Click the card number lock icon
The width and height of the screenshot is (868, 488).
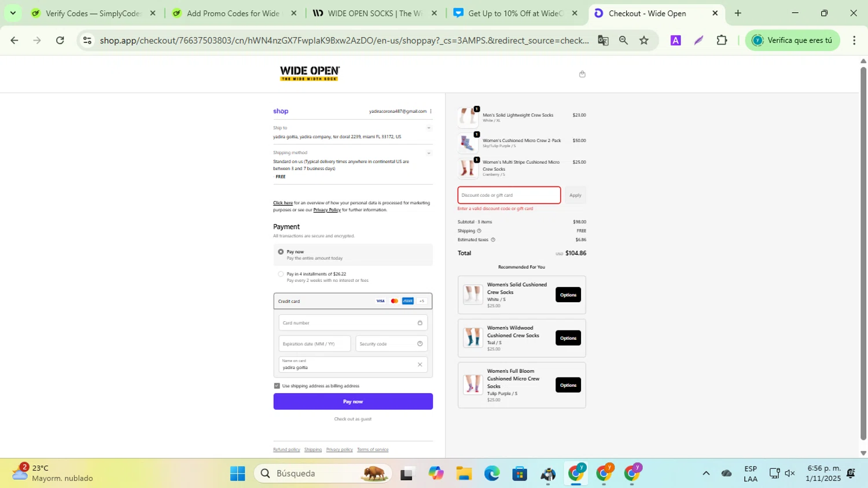[x=420, y=323]
